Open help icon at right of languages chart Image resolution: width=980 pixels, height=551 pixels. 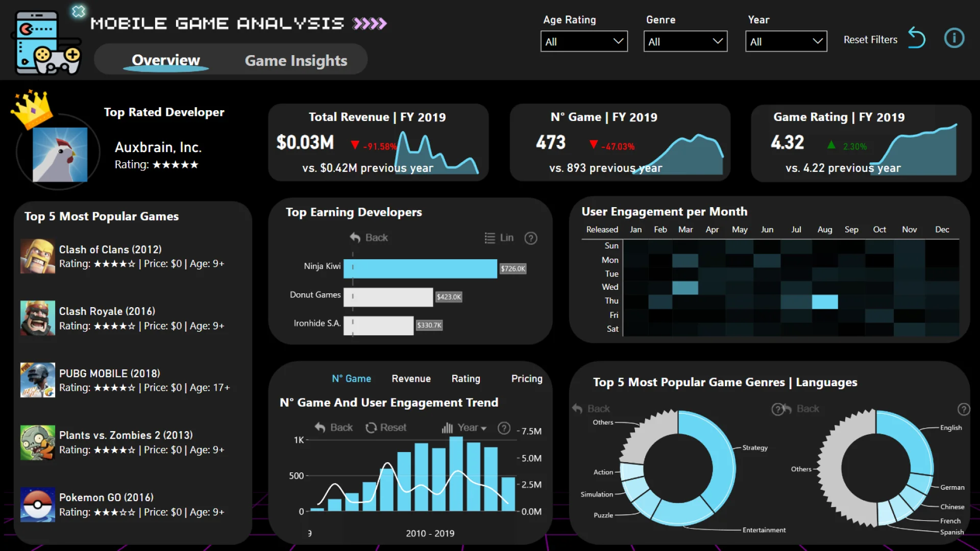pyautogui.click(x=963, y=409)
